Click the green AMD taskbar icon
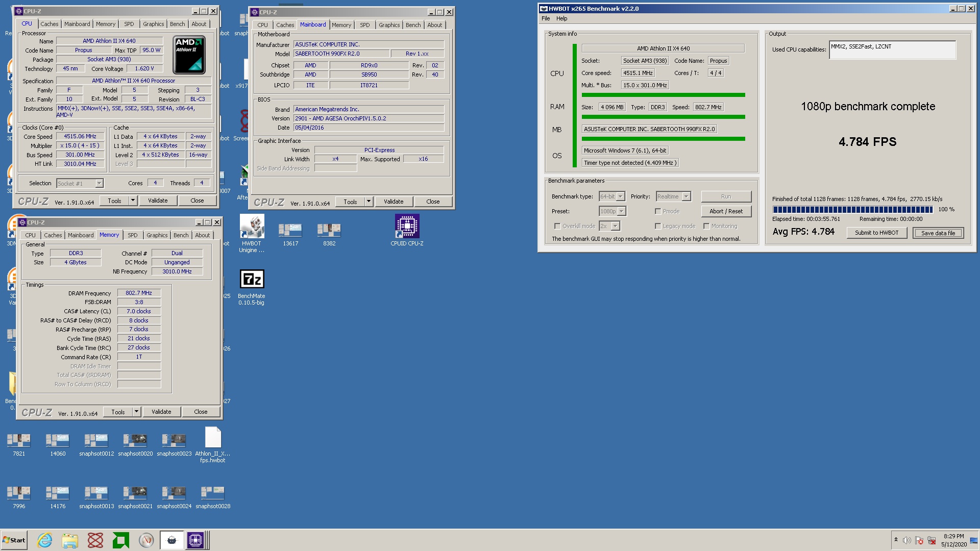This screenshot has height=551, width=980. pyautogui.click(x=121, y=540)
